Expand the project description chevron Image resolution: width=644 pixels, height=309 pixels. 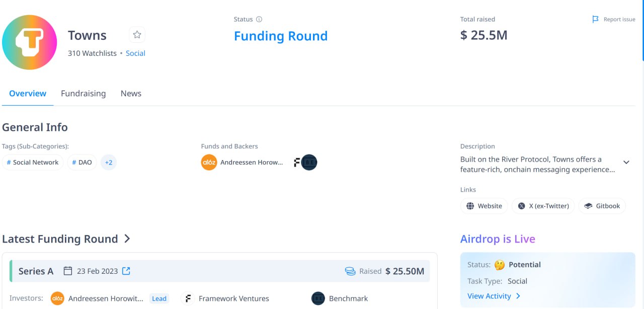(x=626, y=162)
